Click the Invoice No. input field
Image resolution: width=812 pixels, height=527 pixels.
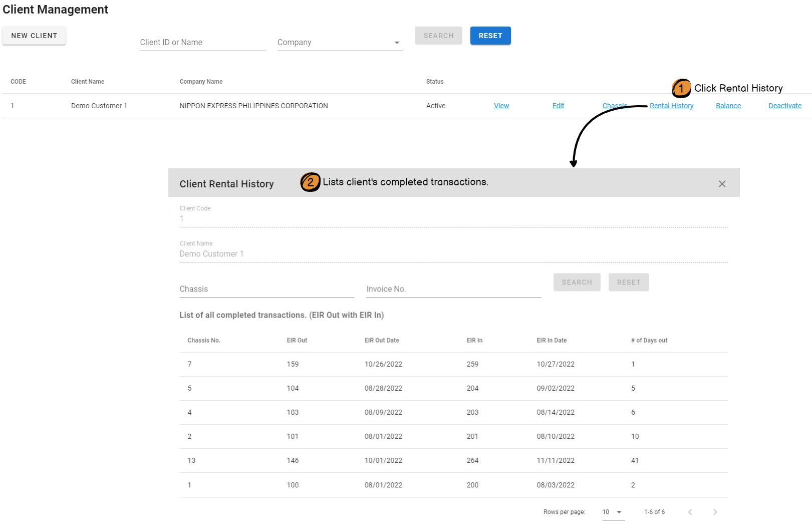pos(453,289)
